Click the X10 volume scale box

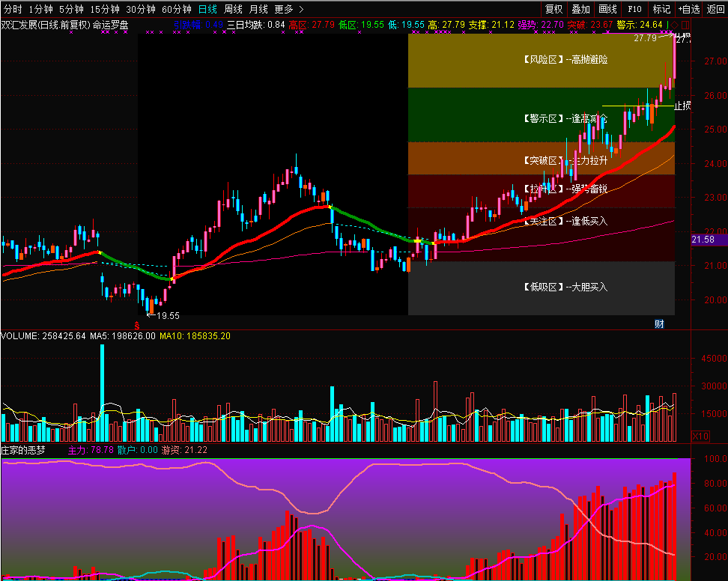click(x=700, y=436)
